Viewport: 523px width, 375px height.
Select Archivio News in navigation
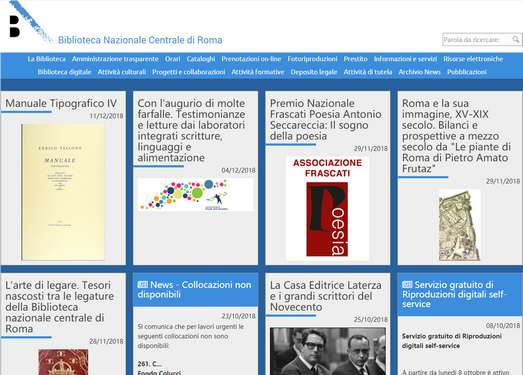419,72
